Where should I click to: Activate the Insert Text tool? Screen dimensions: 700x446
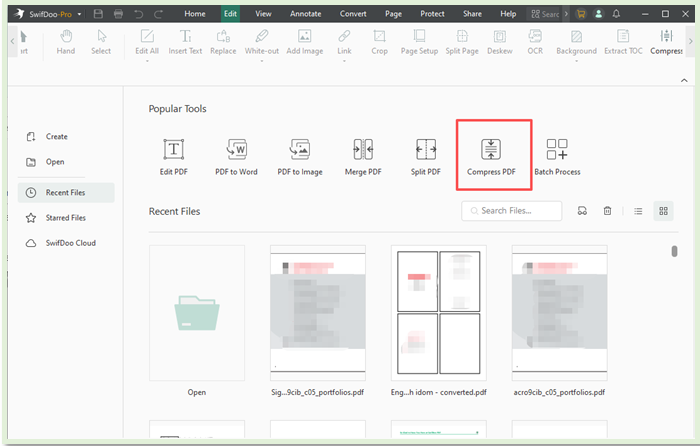185,42
